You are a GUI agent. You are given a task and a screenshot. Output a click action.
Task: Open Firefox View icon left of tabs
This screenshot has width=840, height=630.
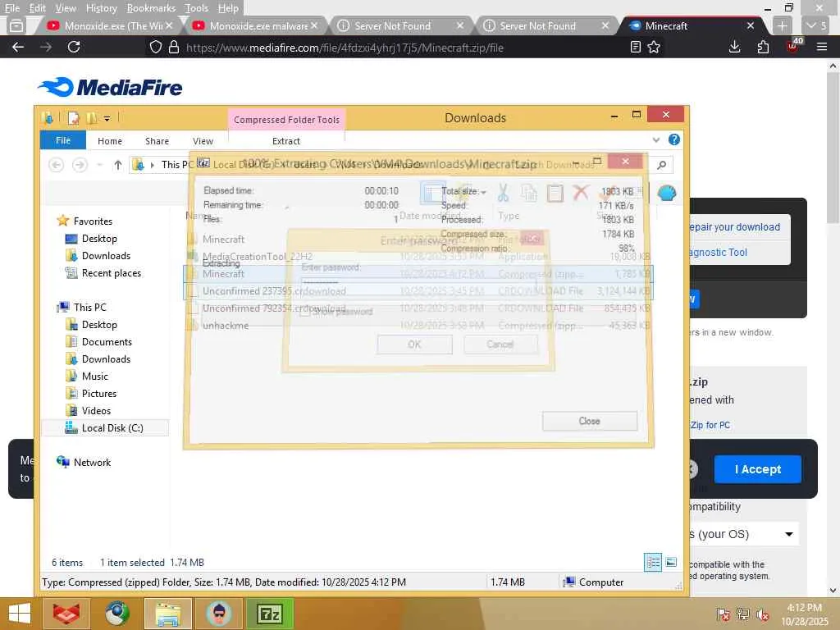[16, 25]
